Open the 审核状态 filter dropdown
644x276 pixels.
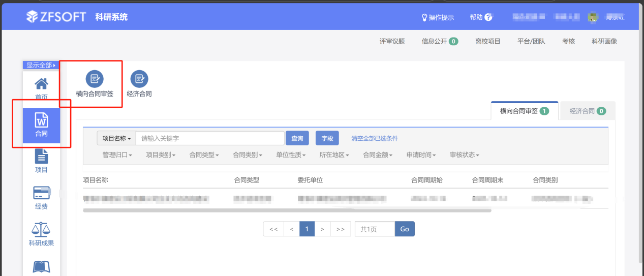point(465,155)
